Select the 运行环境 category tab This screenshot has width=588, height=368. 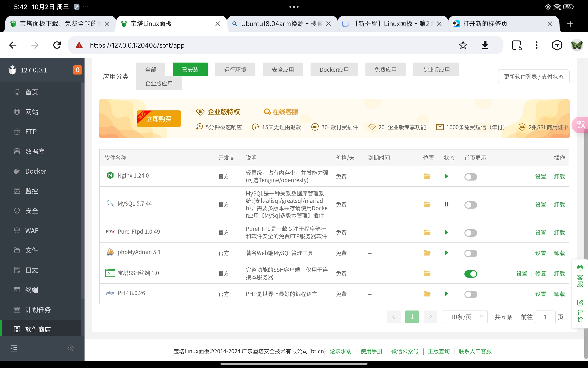235,70
